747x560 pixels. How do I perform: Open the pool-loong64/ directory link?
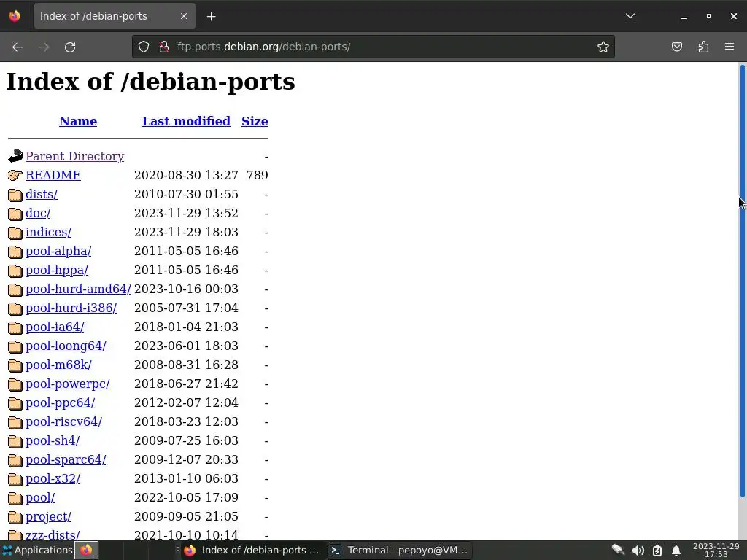[66, 346]
